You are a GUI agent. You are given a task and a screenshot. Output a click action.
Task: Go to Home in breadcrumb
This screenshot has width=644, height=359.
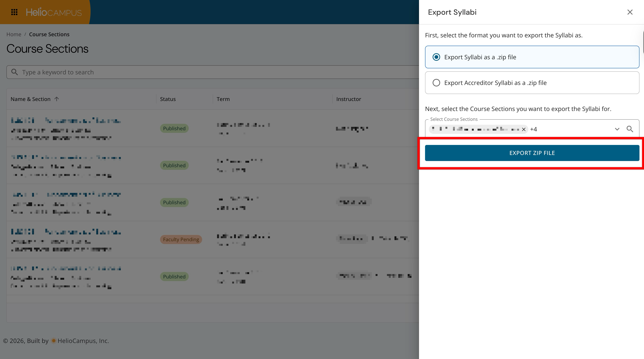pos(14,35)
